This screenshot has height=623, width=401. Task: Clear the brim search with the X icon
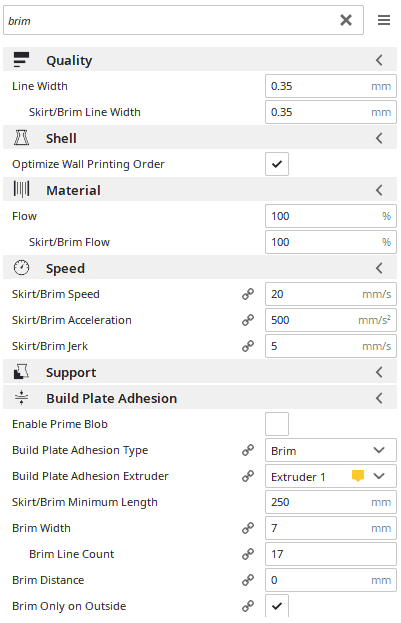(x=346, y=20)
